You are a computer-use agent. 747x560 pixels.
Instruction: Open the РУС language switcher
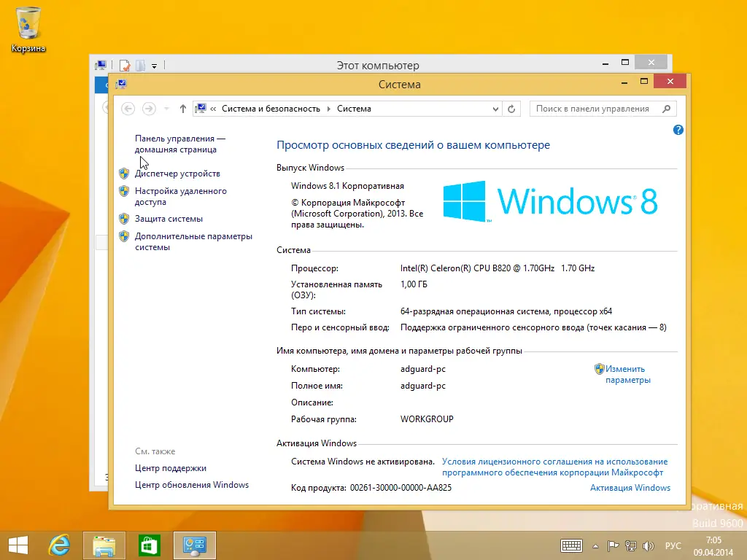tap(673, 545)
